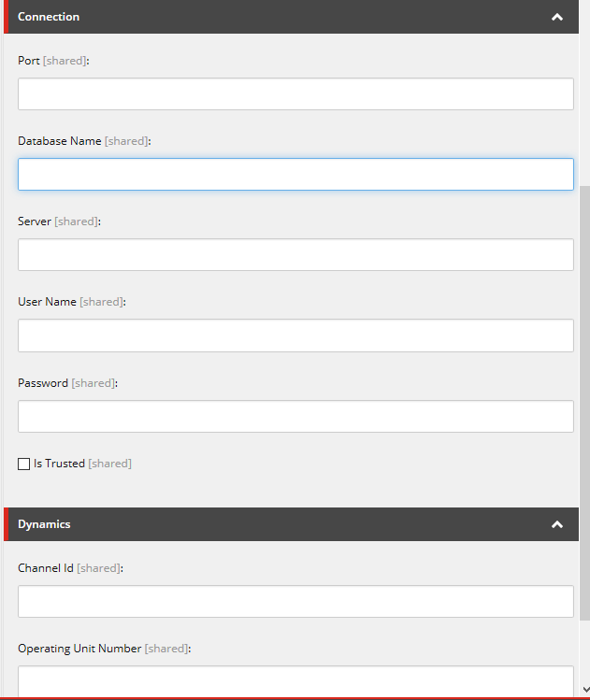
Task: Focus the User Name input
Action: point(295,336)
